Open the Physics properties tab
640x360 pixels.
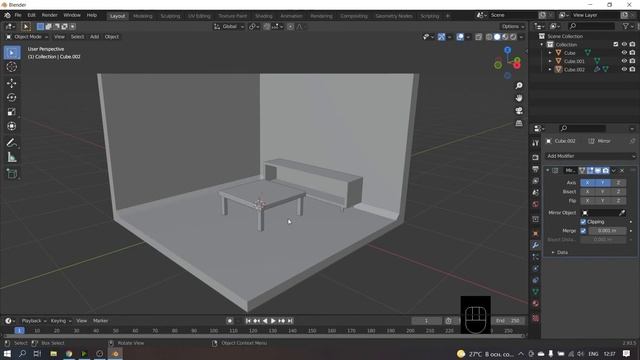(x=536, y=269)
